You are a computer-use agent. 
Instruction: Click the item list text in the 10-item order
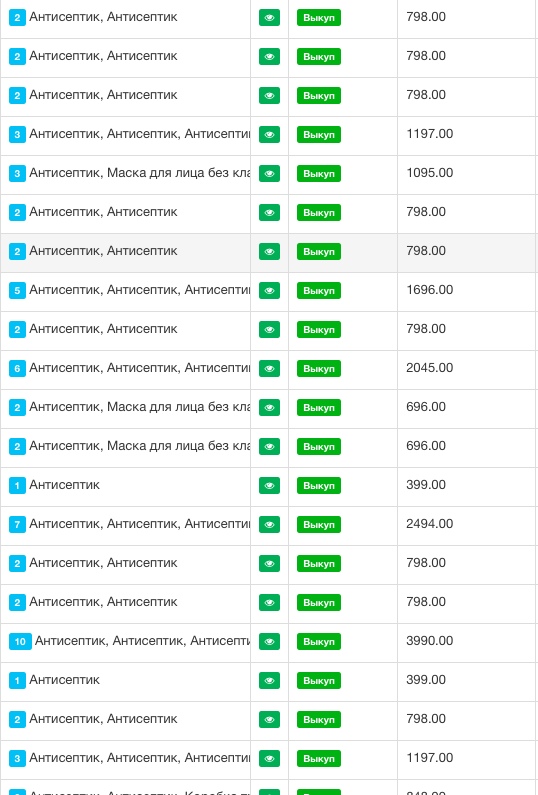click(x=142, y=641)
